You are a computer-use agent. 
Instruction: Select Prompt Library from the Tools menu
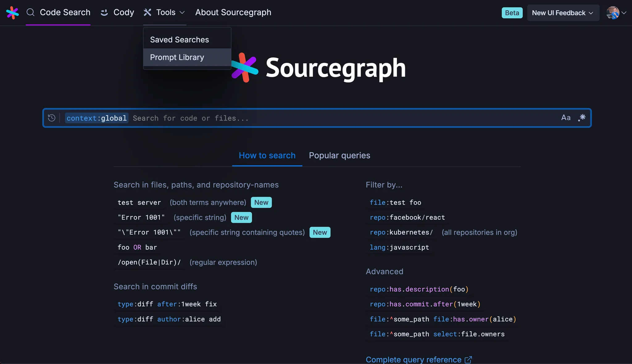coord(177,57)
